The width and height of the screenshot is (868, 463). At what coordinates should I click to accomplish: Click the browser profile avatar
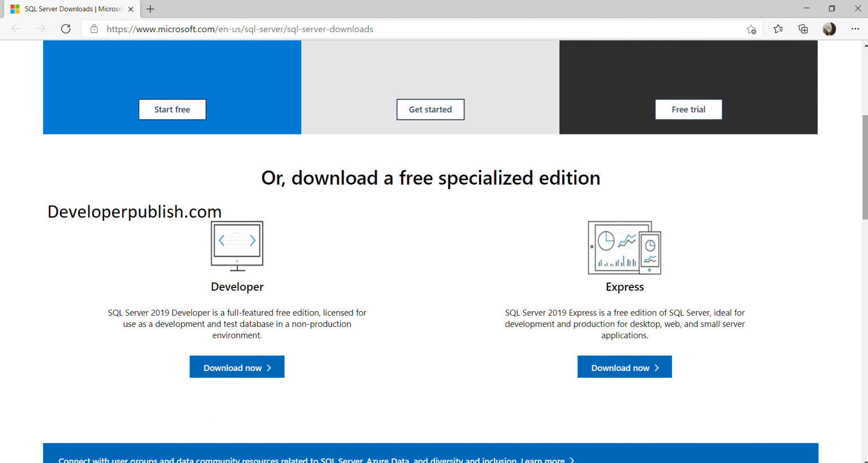[829, 29]
